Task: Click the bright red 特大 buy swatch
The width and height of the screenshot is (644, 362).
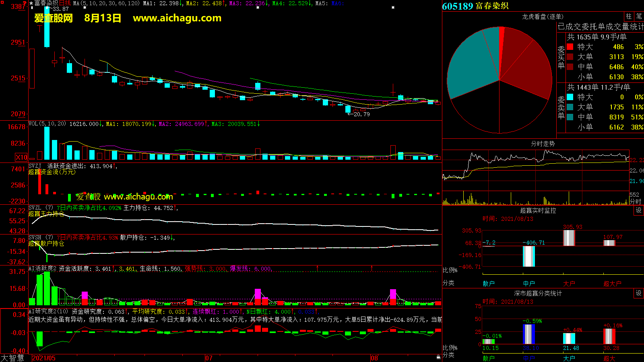Action: 570,47
